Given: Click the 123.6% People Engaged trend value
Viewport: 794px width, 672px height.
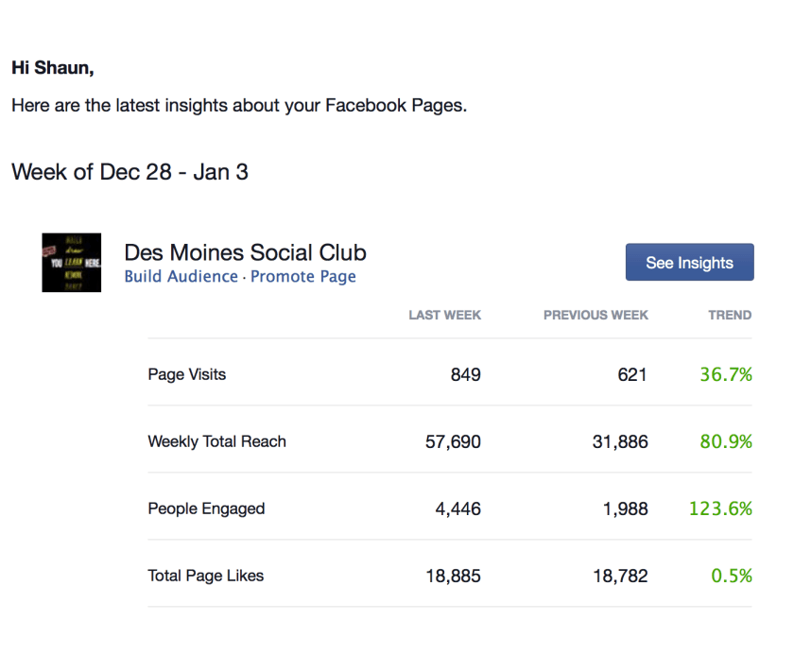Looking at the screenshot, I should [x=720, y=508].
